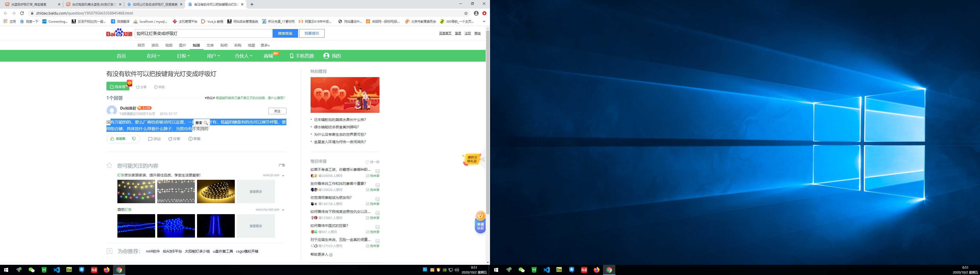Expand the 在问 dropdown in the green navbar

click(x=153, y=56)
